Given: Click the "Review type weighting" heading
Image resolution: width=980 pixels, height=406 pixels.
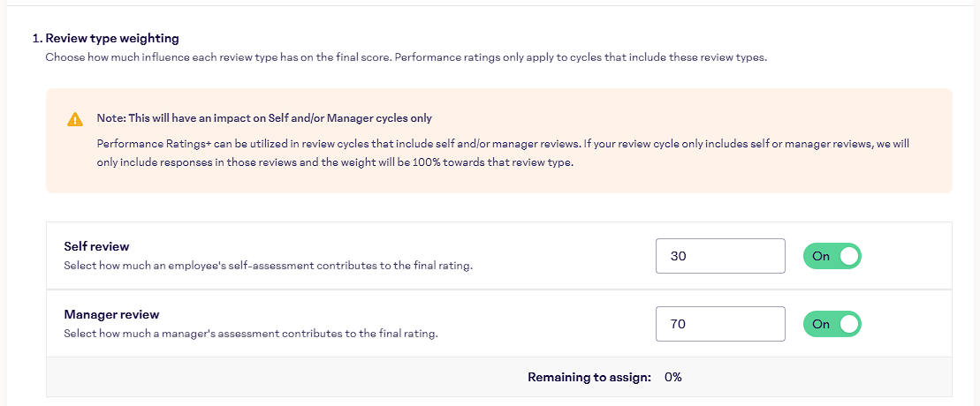Looking at the screenshot, I should coord(111,38).
